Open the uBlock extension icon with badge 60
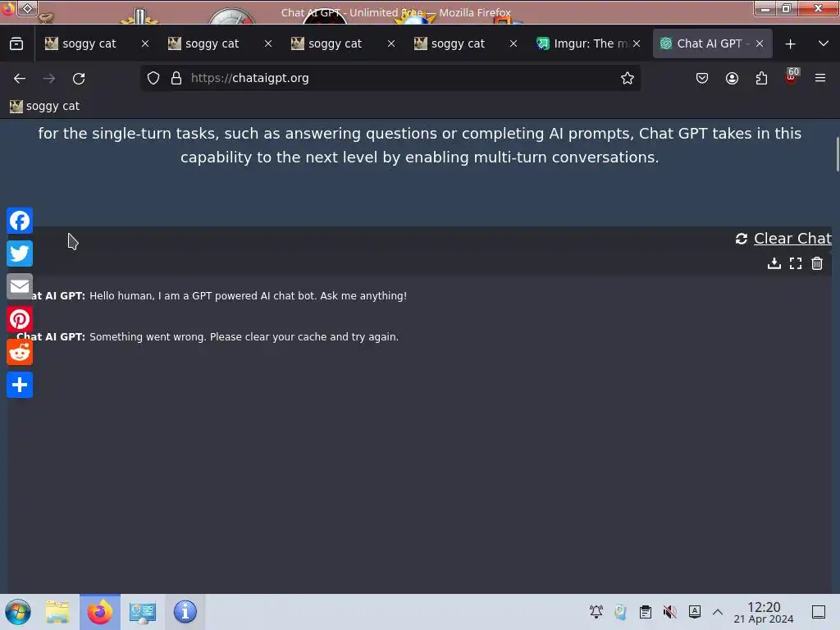Viewport: 840px width, 630px height. click(792, 77)
